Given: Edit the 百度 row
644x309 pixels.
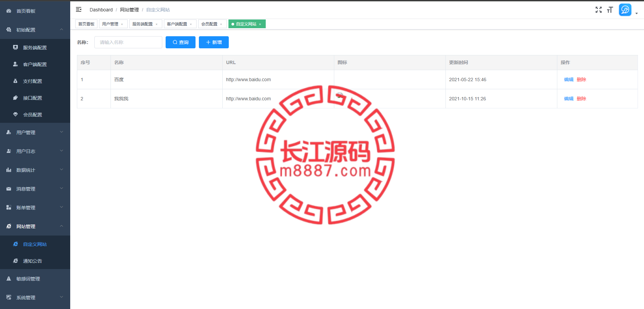Looking at the screenshot, I should [569, 80].
